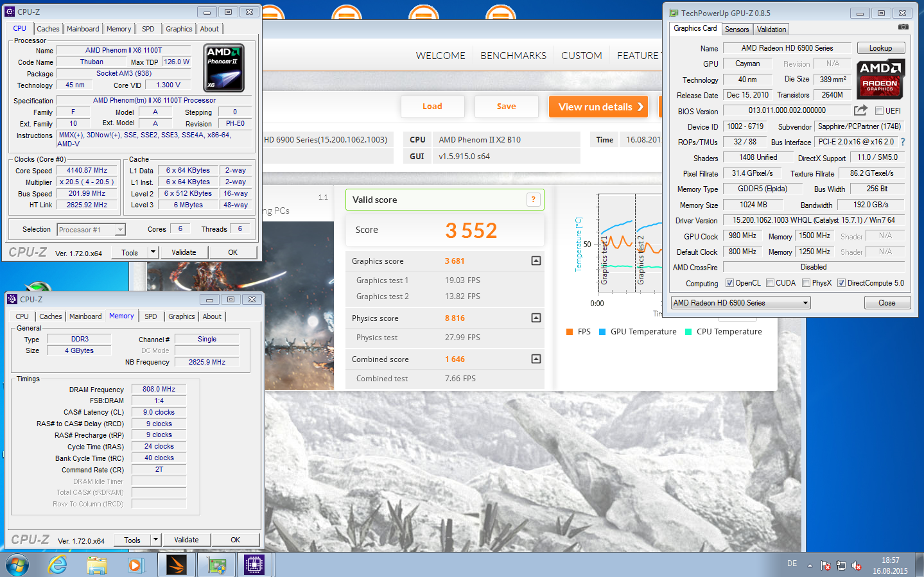Click the 3 552 score value in 3DMark

(x=471, y=230)
